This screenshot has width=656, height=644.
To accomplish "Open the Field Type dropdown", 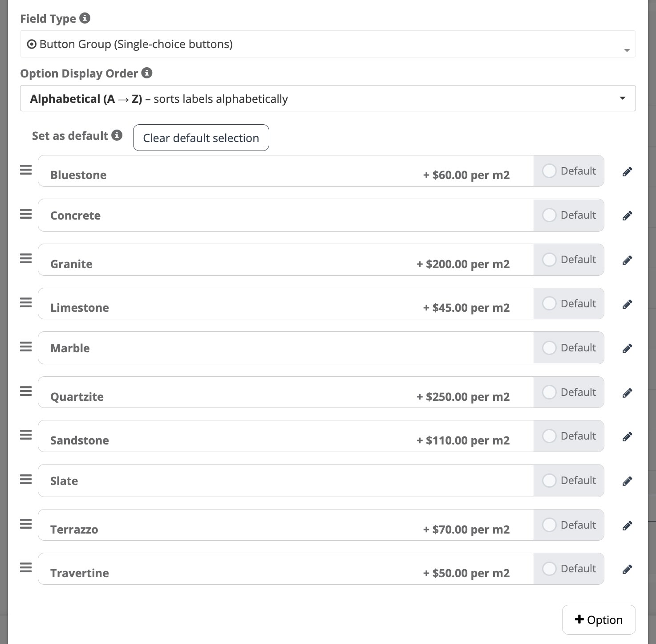I will (x=328, y=44).
